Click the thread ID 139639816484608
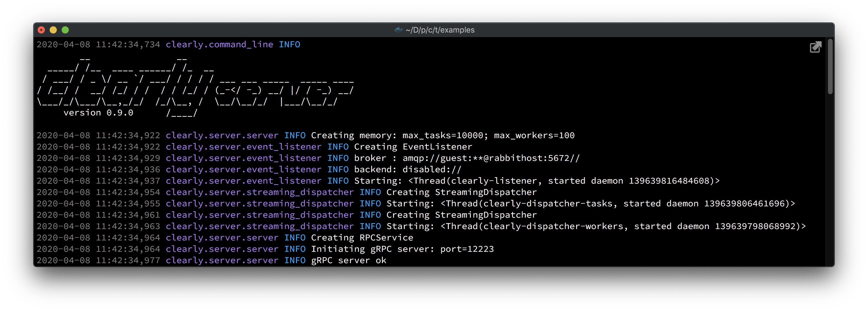 click(x=669, y=181)
